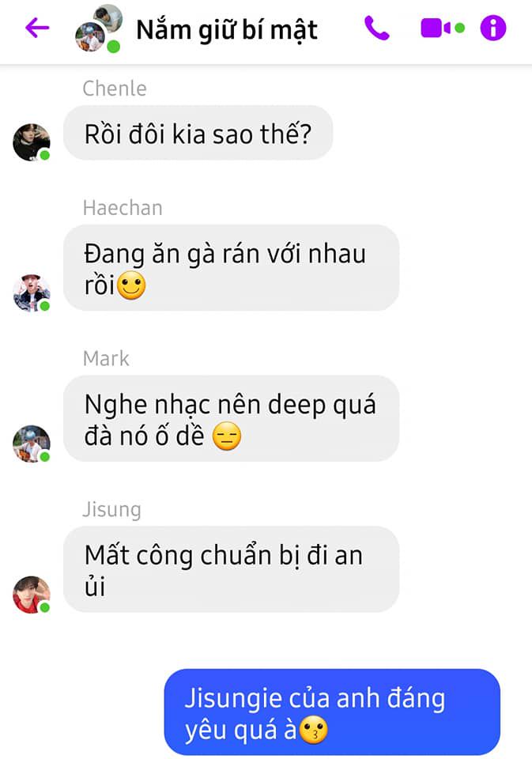Go back using the purple arrow
The height and width of the screenshot is (759, 532).
pyautogui.click(x=37, y=28)
